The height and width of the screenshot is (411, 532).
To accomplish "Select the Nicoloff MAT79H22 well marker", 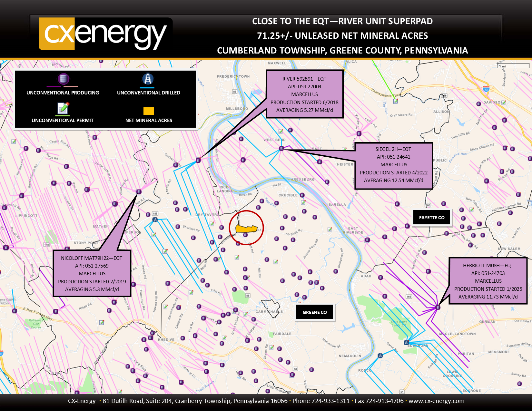I will coord(139,191).
